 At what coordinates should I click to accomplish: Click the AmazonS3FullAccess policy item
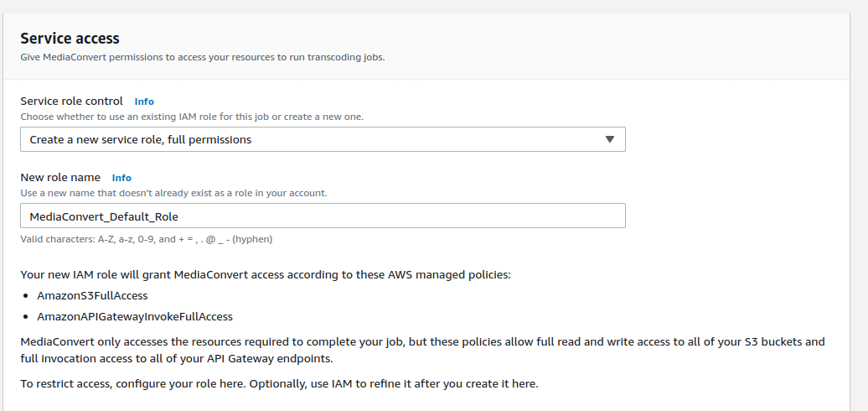click(x=92, y=296)
